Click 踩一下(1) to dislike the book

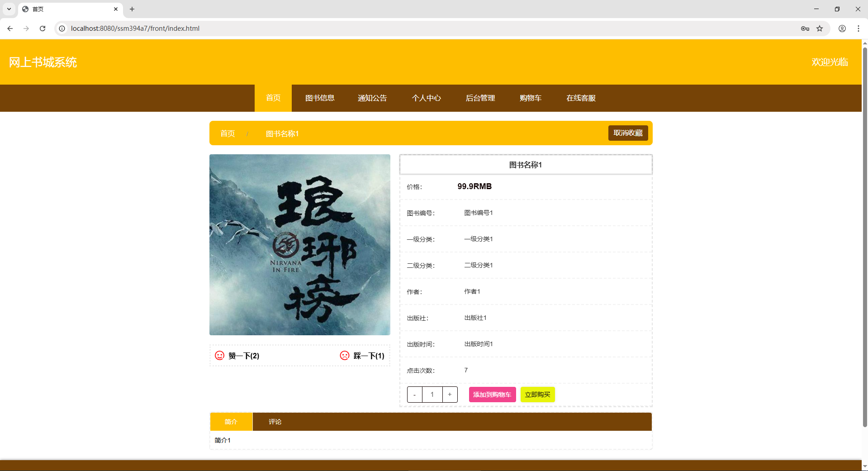[369, 356]
